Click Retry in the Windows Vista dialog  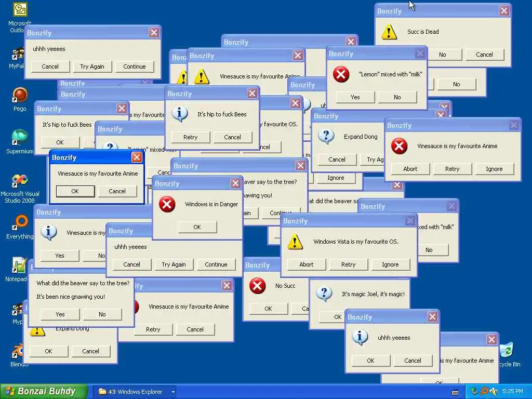coord(349,264)
